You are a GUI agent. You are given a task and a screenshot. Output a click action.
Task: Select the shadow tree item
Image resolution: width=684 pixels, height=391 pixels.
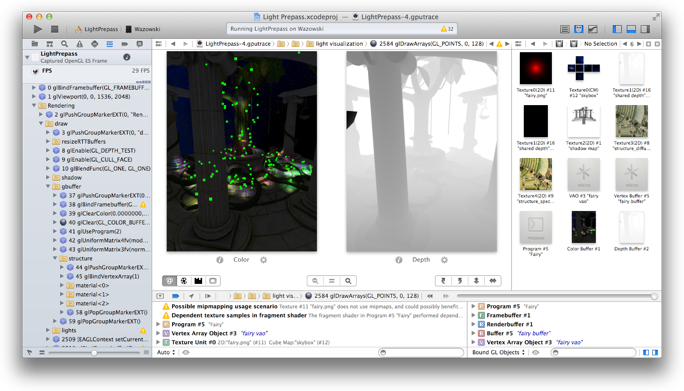pyautogui.click(x=72, y=178)
